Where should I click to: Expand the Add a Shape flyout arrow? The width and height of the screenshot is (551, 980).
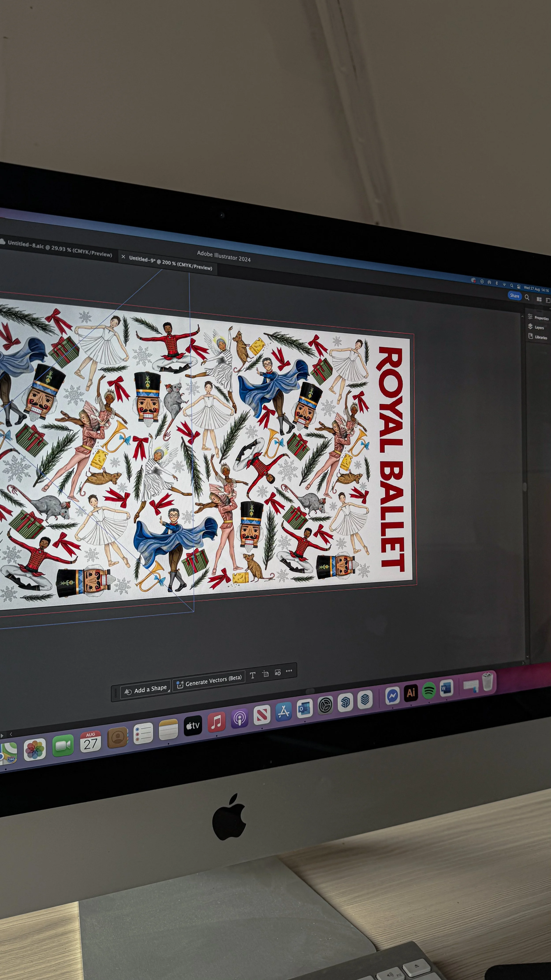[x=169, y=691]
